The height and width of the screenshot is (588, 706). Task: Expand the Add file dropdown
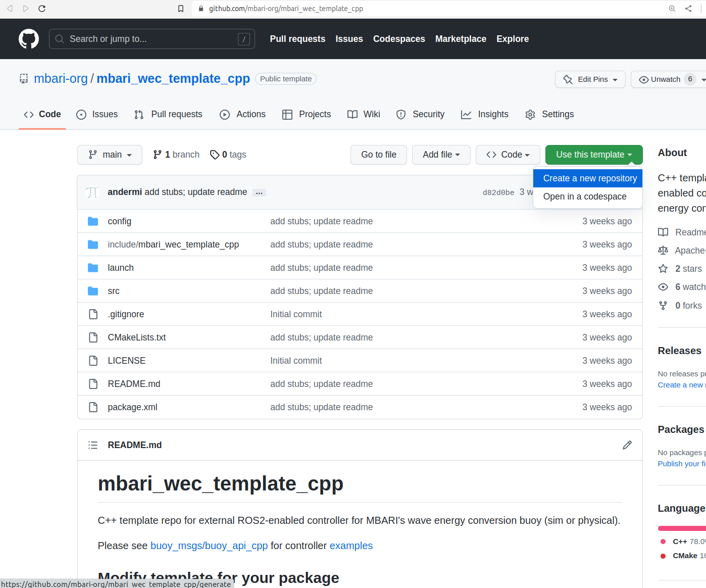(441, 155)
